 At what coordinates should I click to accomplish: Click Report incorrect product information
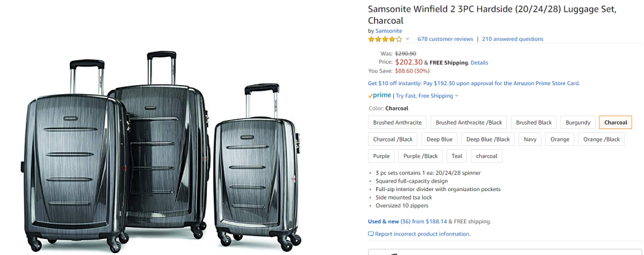click(423, 234)
